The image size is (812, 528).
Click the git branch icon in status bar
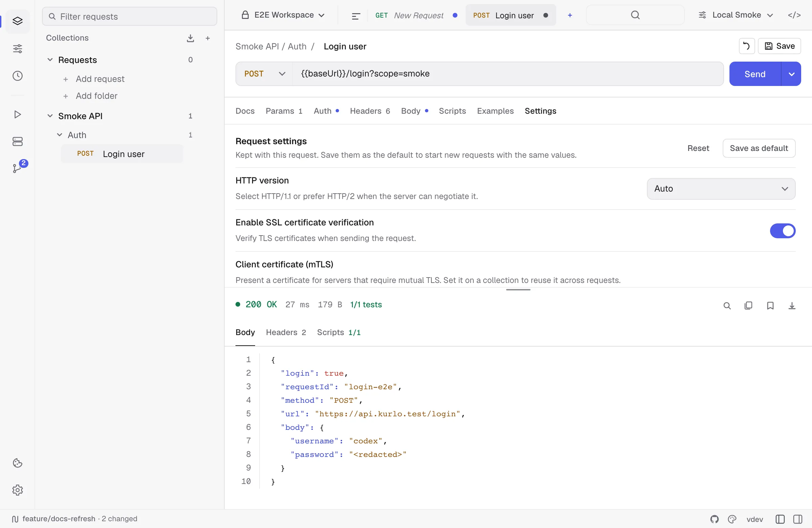(15, 519)
